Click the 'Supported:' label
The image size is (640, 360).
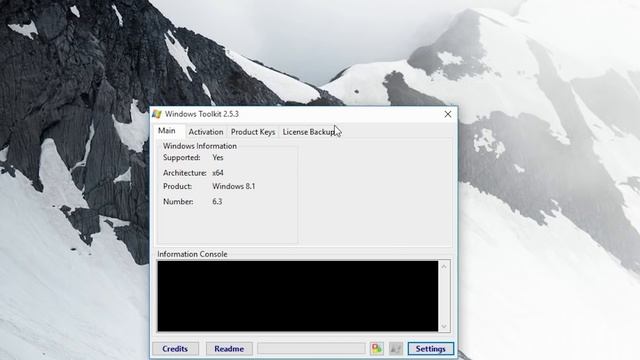click(182, 158)
